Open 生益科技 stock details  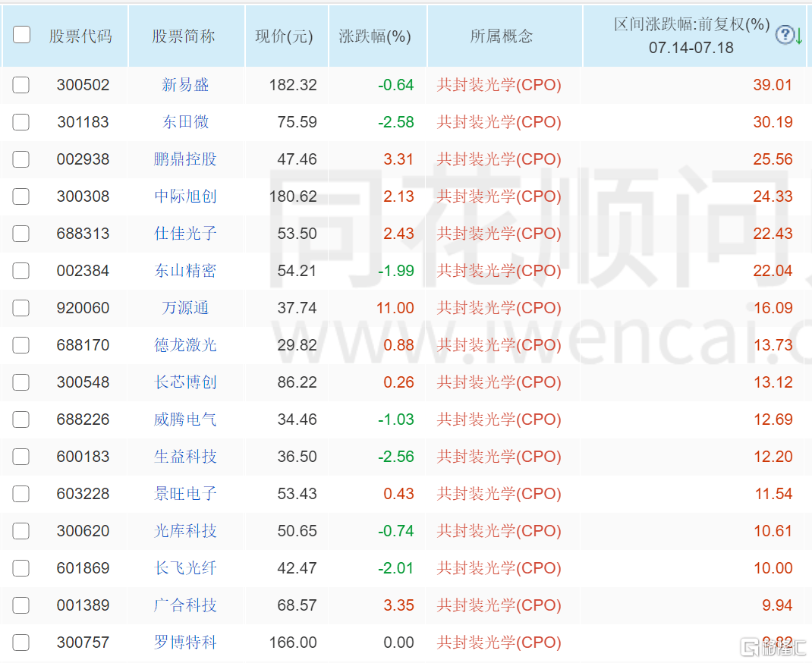(x=186, y=457)
